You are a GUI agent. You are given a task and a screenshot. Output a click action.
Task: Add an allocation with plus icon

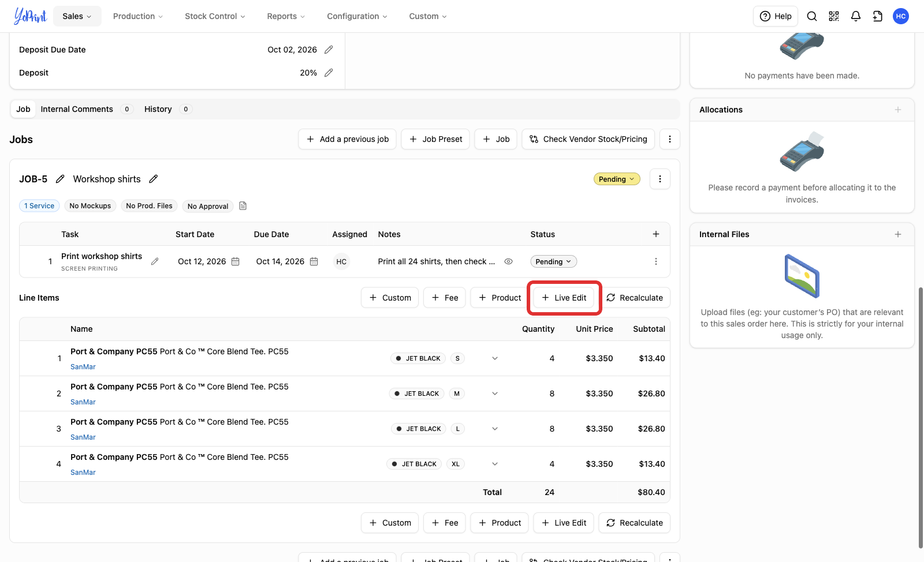[898, 110]
